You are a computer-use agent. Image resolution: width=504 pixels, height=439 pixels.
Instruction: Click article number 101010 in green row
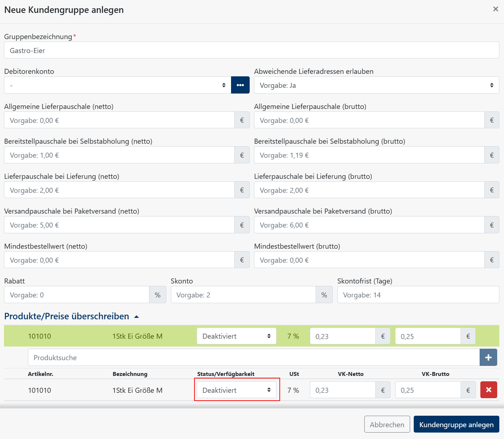[39, 336]
